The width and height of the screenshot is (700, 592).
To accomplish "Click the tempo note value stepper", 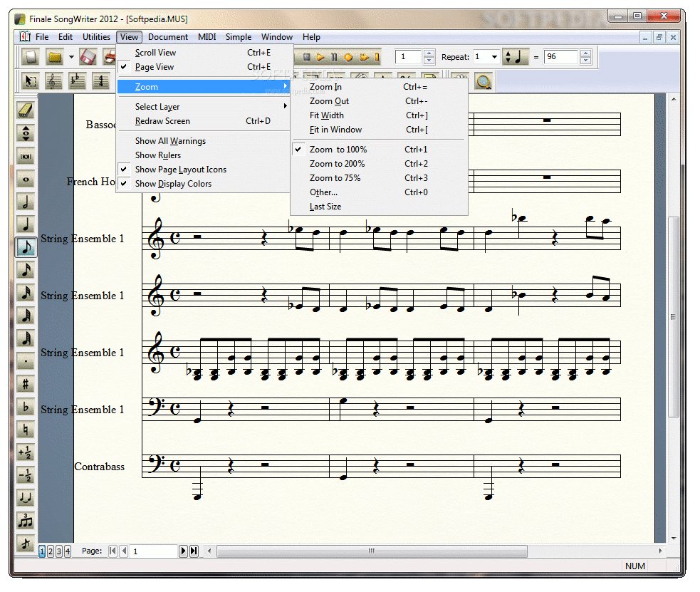I will point(508,57).
